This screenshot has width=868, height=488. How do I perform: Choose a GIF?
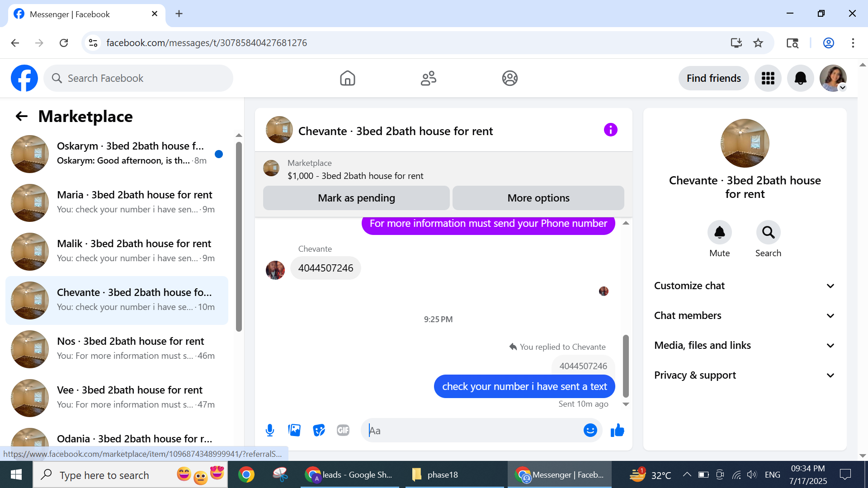point(343,430)
